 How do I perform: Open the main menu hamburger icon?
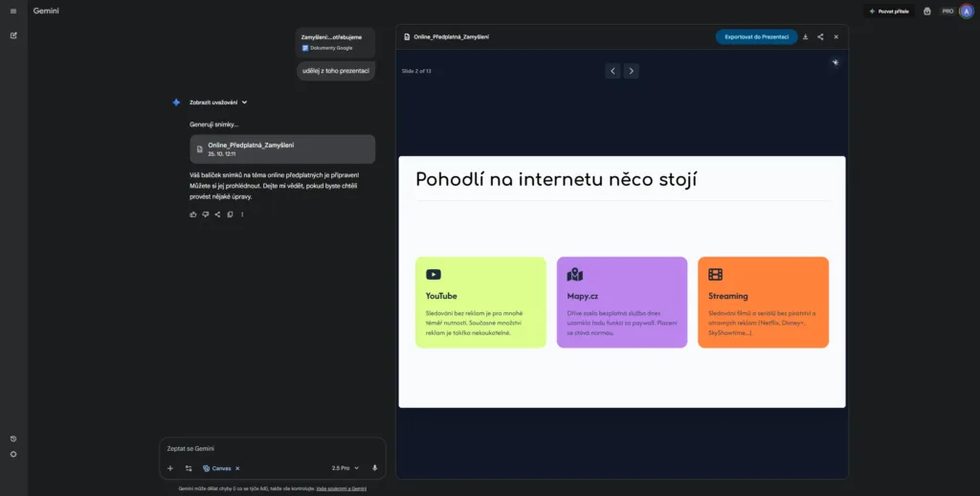click(13, 11)
